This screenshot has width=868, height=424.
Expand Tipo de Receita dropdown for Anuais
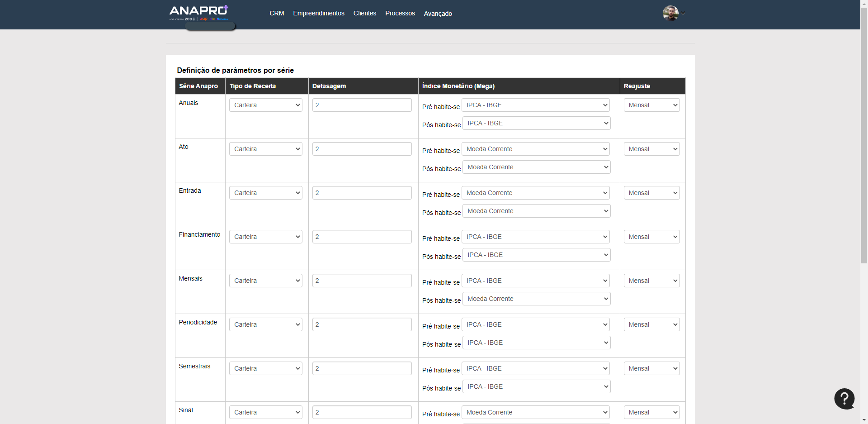click(265, 105)
